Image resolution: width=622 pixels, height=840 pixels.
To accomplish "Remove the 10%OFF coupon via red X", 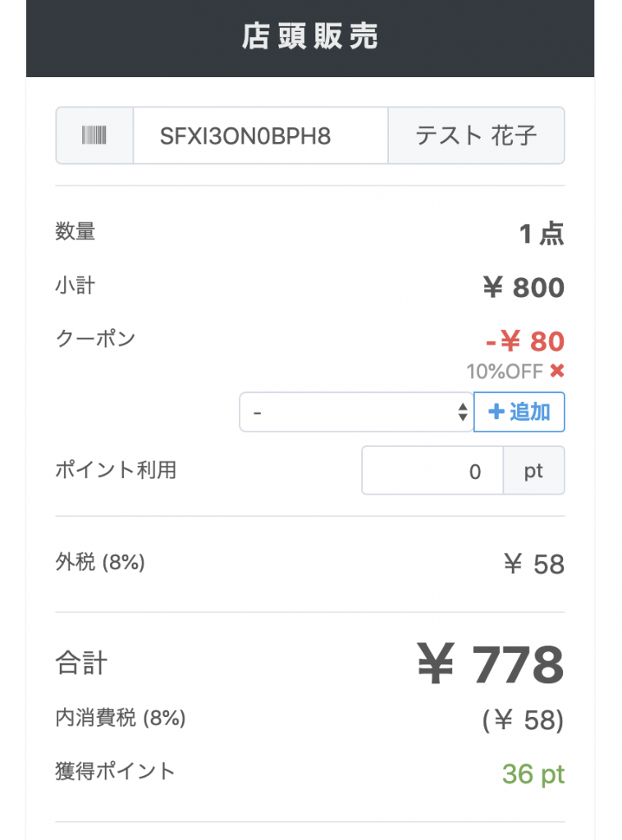I will [557, 371].
